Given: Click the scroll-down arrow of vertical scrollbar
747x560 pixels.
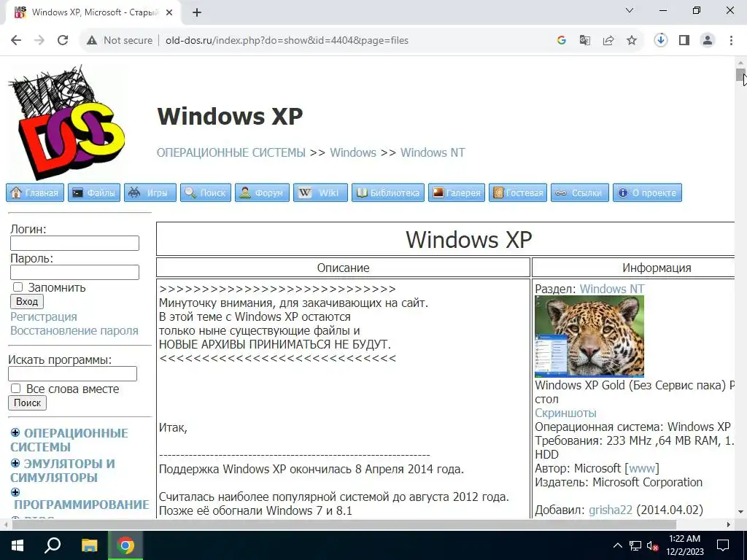Looking at the screenshot, I should (740, 513).
